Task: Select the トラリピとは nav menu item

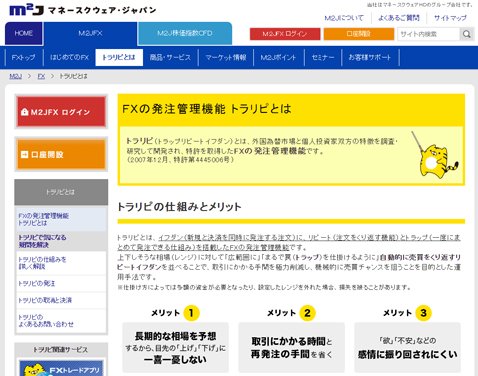Action: point(119,57)
